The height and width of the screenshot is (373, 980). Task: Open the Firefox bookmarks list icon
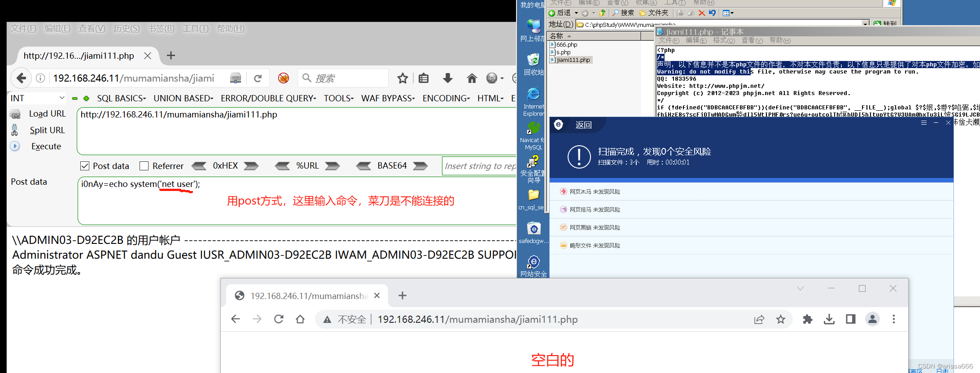[424, 78]
